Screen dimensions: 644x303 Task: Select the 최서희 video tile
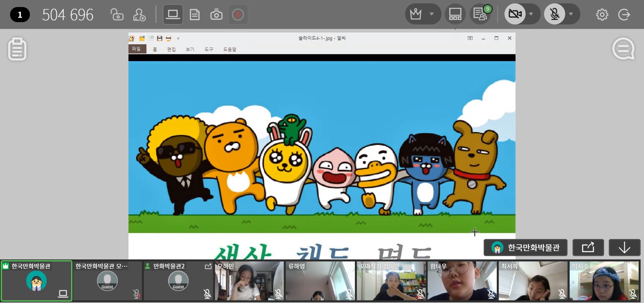[x=533, y=281]
